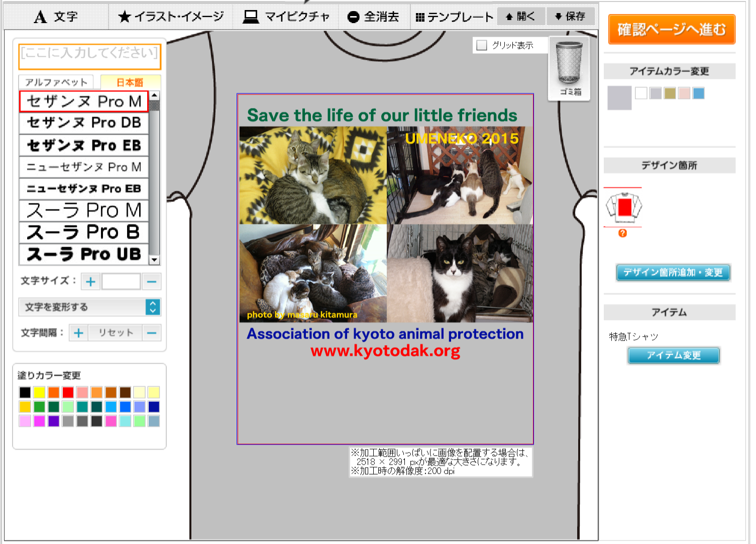Select the T-shirt design area thumbnail
The image size is (756, 544).
623,207
